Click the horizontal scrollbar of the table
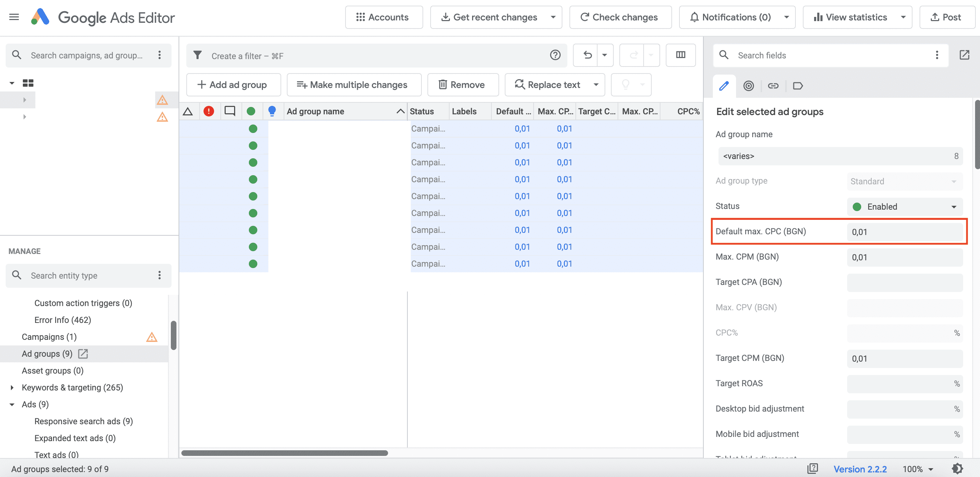 [285, 453]
